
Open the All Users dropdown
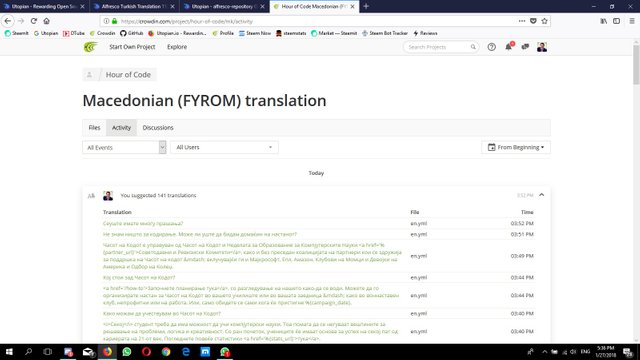[x=224, y=147]
